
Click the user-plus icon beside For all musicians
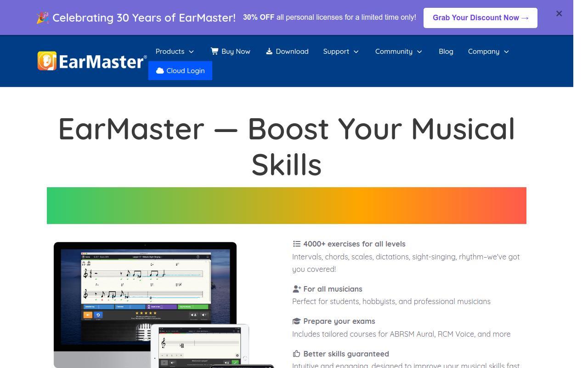pos(297,289)
